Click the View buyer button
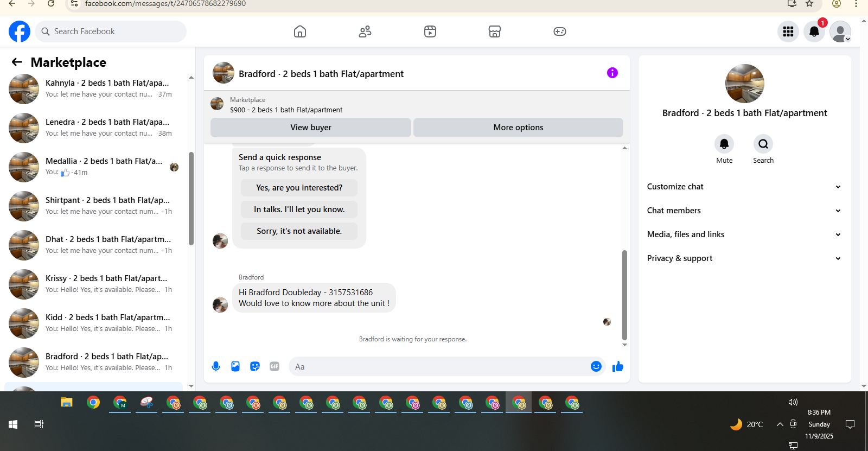 point(311,128)
